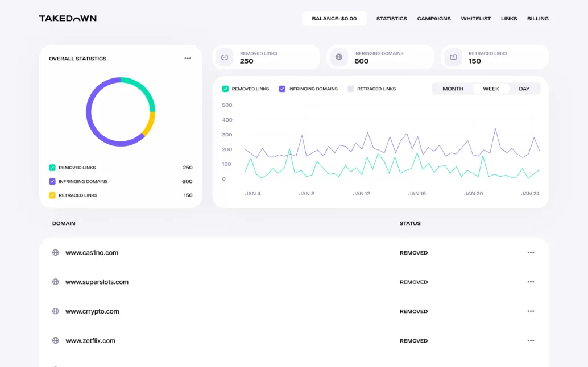588x367 pixels.
Task: Click the globe icon beside www.cas1no.com
Action: pyautogui.click(x=56, y=252)
